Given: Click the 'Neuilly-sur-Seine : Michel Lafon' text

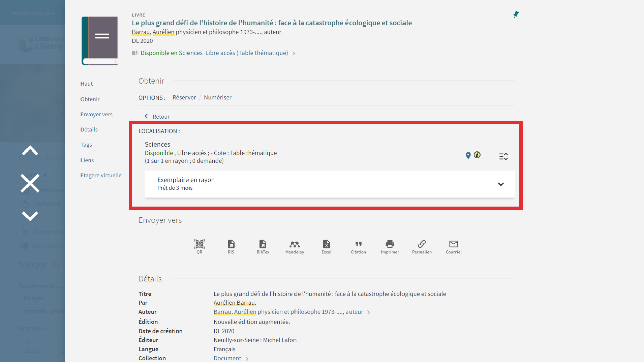Looking at the screenshot, I should tap(255, 340).
